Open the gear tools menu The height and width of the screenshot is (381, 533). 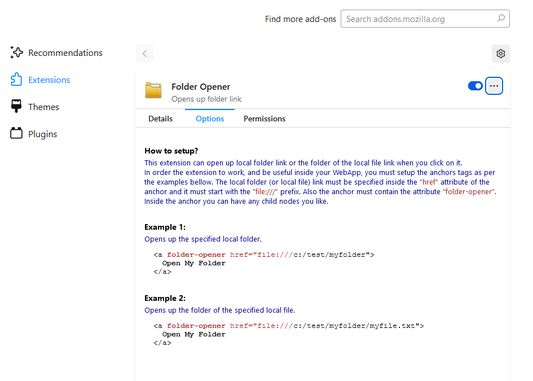click(x=501, y=53)
